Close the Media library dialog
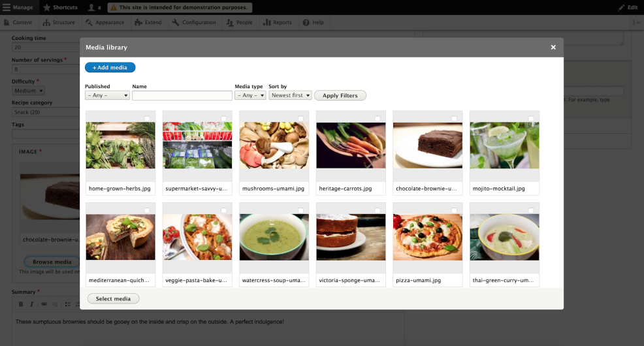 (553, 47)
